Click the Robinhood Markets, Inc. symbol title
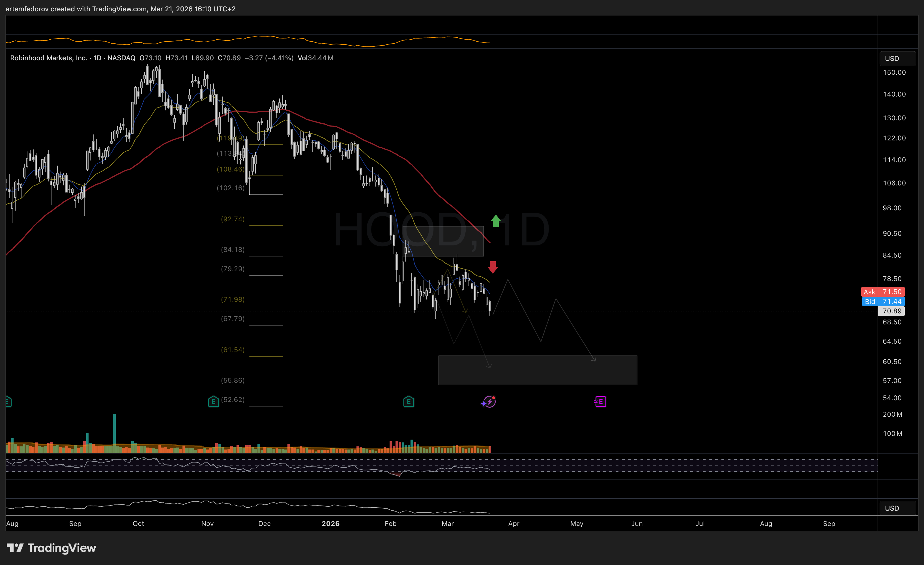The image size is (924, 565). pos(49,58)
